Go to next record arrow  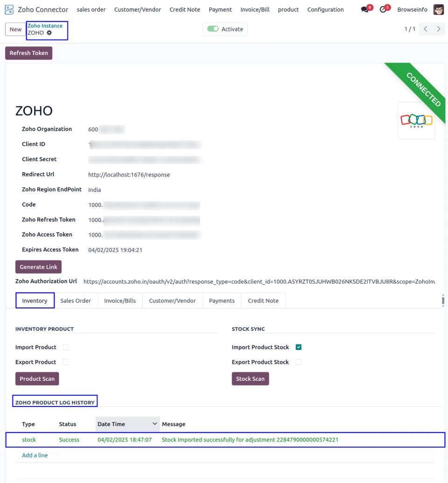[x=438, y=29]
